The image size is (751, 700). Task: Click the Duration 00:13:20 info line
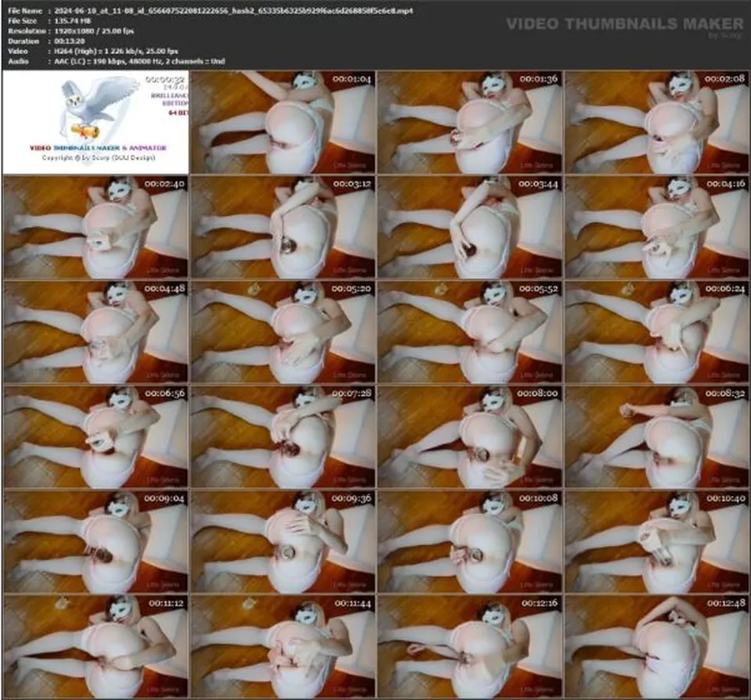coord(46,41)
